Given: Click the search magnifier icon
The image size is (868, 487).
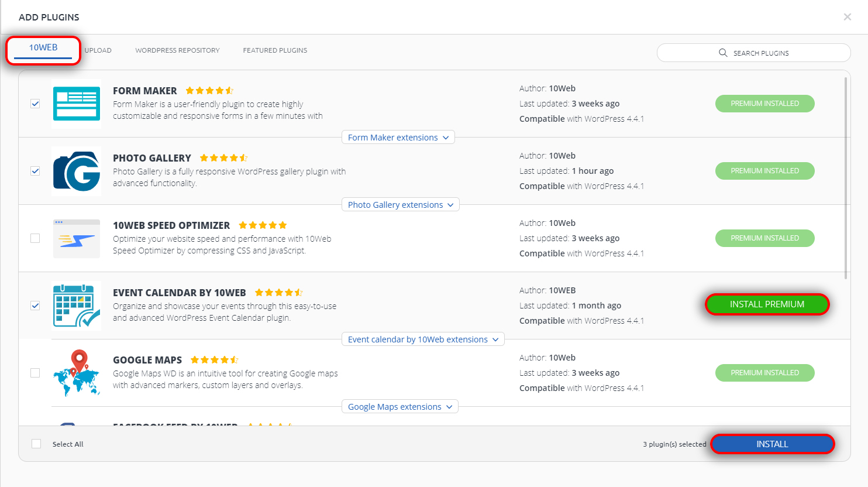Looking at the screenshot, I should (x=723, y=53).
